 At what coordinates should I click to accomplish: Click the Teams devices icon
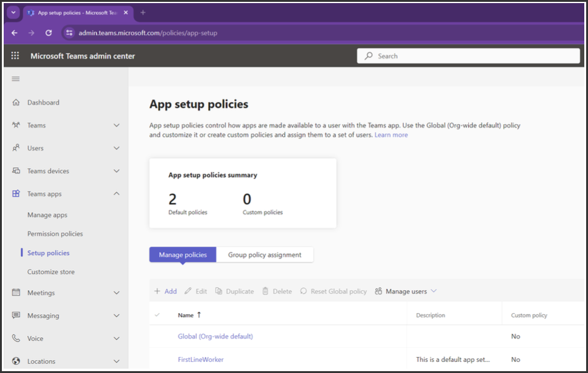click(x=16, y=170)
